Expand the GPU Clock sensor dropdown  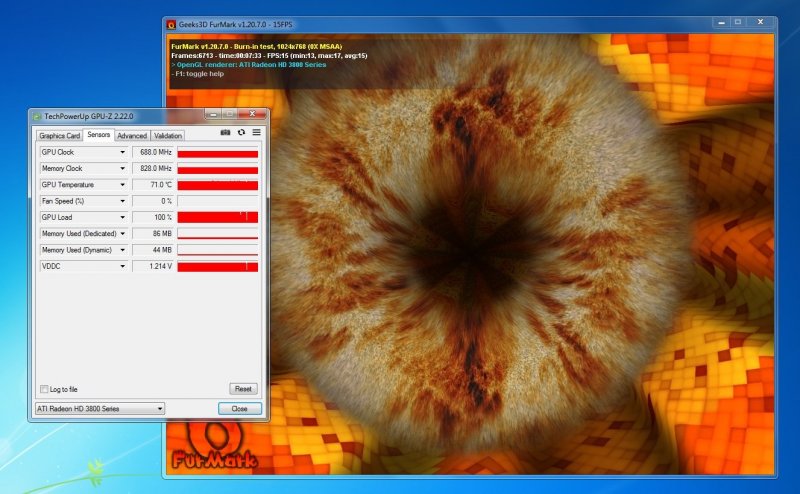123,152
